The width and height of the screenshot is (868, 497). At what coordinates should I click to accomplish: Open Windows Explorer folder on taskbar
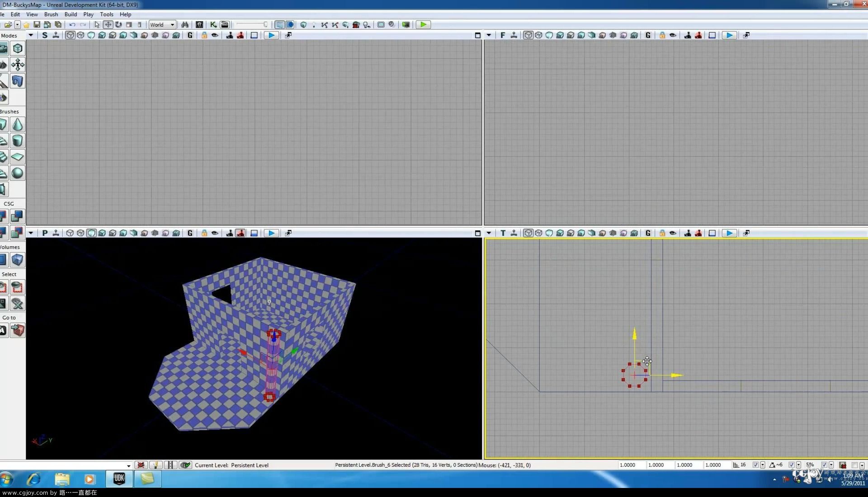pos(62,479)
